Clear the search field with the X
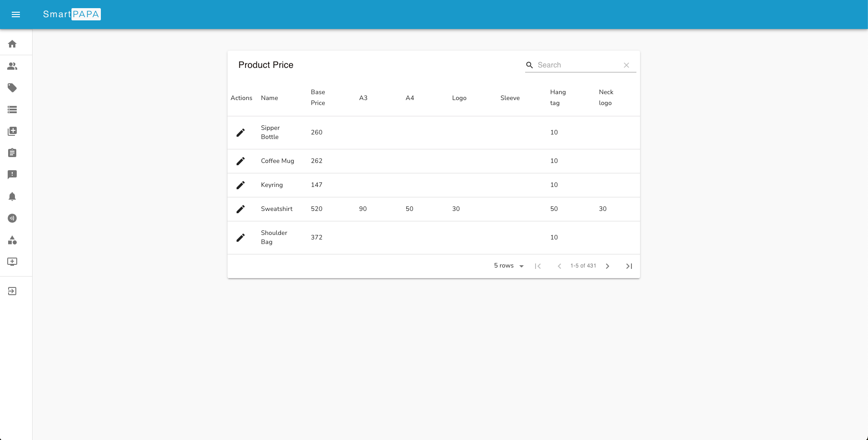868x440 pixels. click(626, 65)
